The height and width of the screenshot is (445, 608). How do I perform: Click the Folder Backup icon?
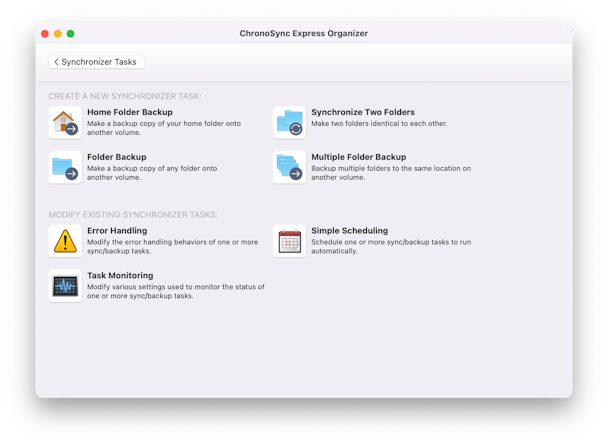[x=65, y=167]
